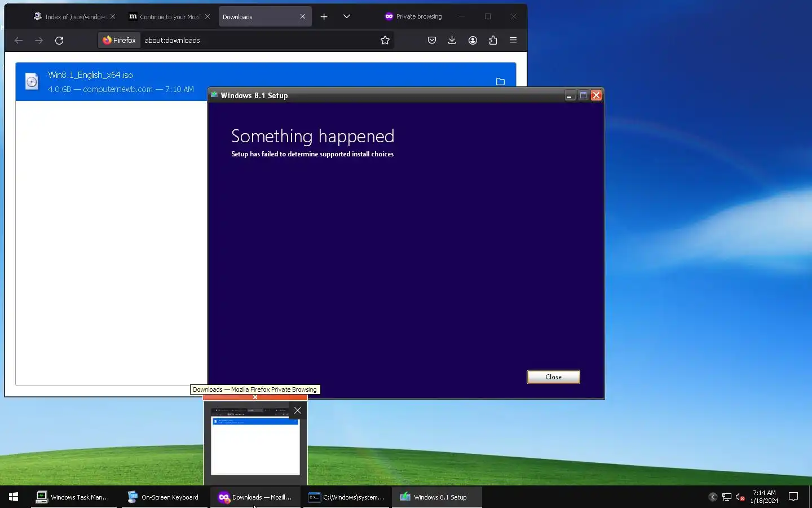Switch to On-Screen Keyboard in taskbar

click(x=164, y=497)
